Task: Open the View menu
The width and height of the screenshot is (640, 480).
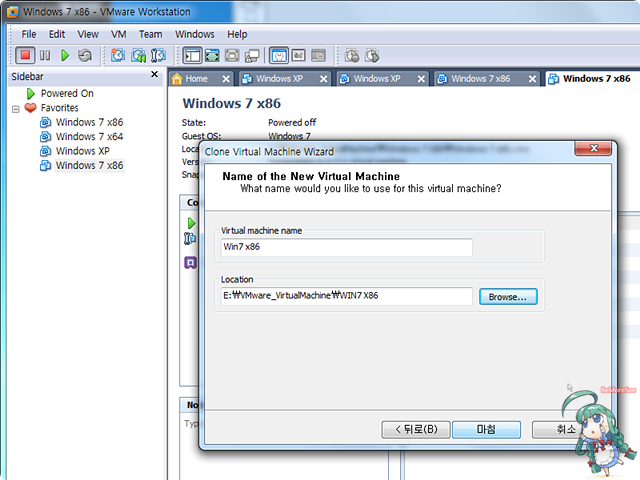Action: click(88, 34)
